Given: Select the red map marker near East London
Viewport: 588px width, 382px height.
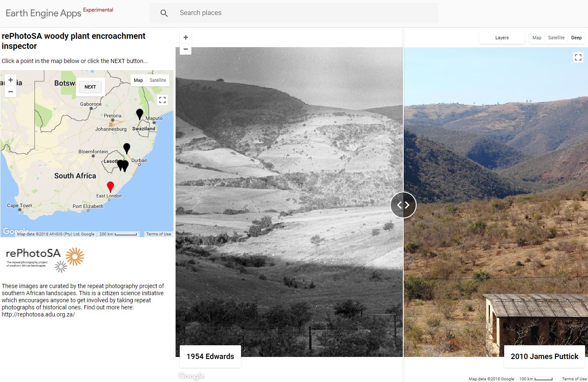Looking at the screenshot, I should (110, 186).
